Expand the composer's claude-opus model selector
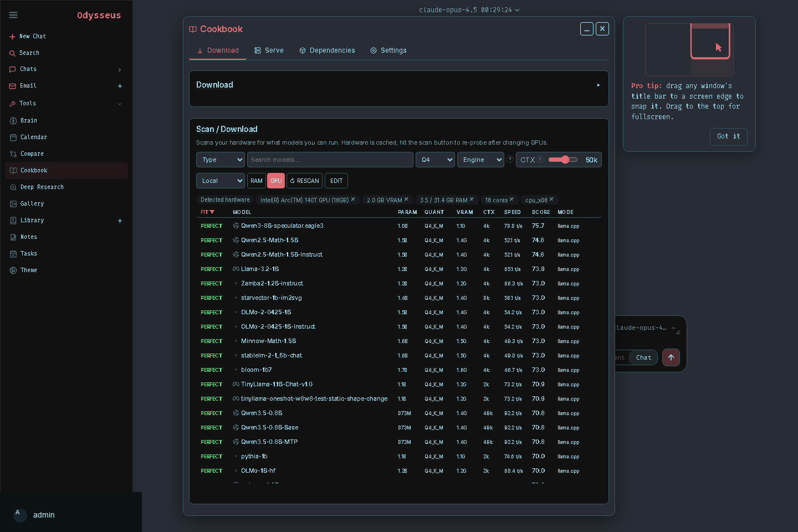 (646, 328)
